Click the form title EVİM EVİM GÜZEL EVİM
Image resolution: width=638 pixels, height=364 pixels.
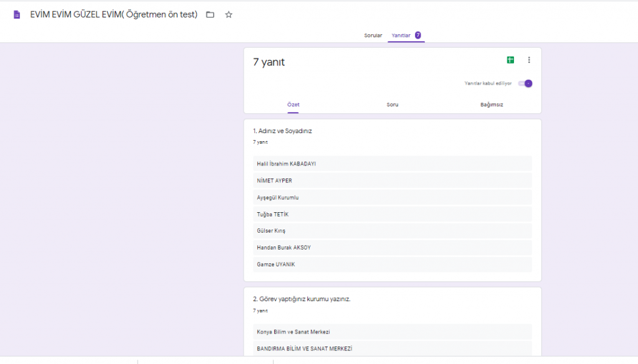pyautogui.click(x=113, y=14)
